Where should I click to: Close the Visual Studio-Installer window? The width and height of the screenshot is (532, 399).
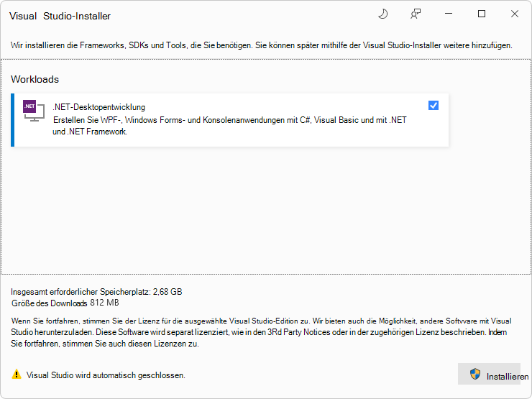(514, 14)
